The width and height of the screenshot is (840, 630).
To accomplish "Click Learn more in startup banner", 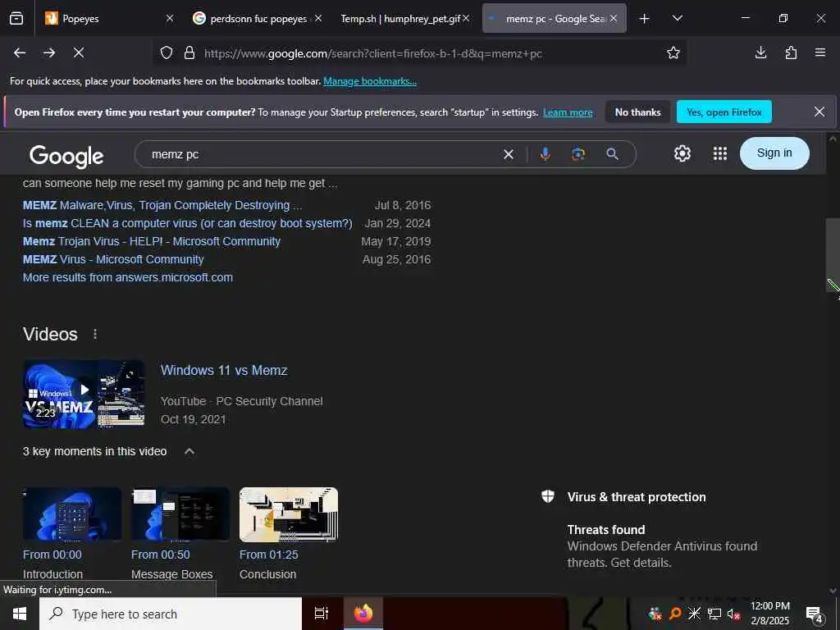I will pos(568,112).
